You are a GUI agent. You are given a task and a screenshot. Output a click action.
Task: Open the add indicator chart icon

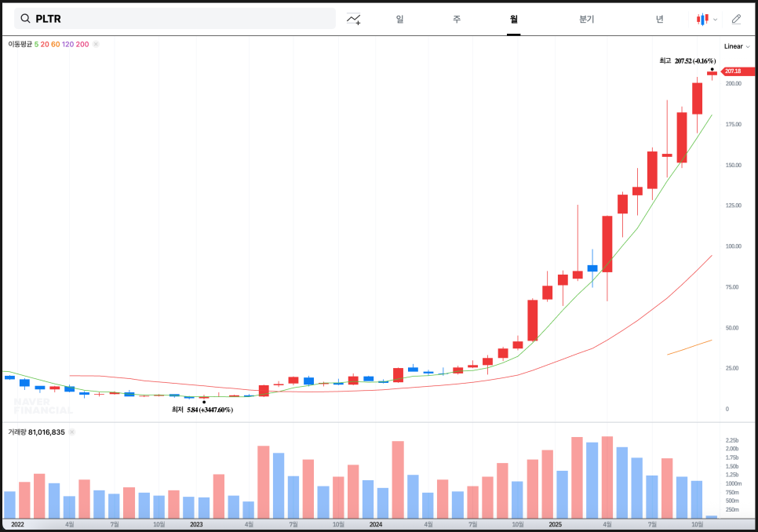[354, 19]
